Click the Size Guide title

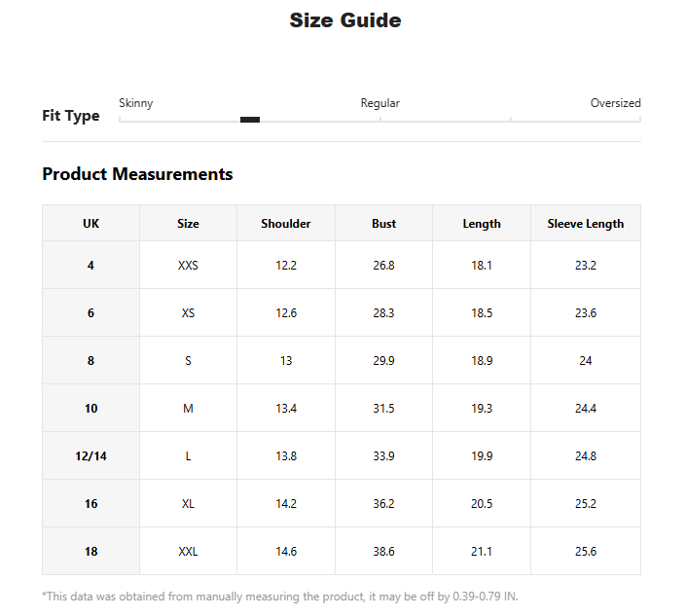coord(345,20)
